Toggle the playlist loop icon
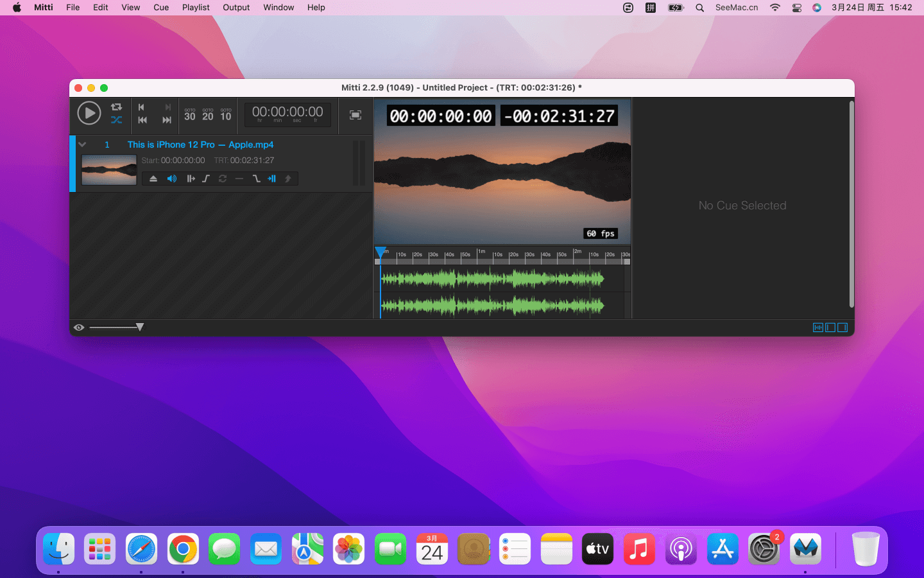The height and width of the screenshot is (578, 924). click(x=116, y=107)
